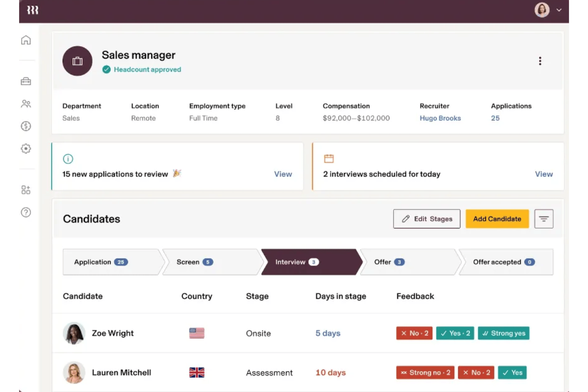588x392 pixels.
Task: Select the Offer stage tab
Action: click(410, 262)
